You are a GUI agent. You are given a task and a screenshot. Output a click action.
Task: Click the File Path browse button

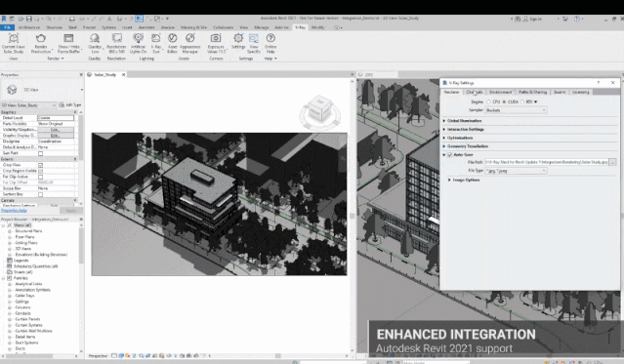pos(612,162)
